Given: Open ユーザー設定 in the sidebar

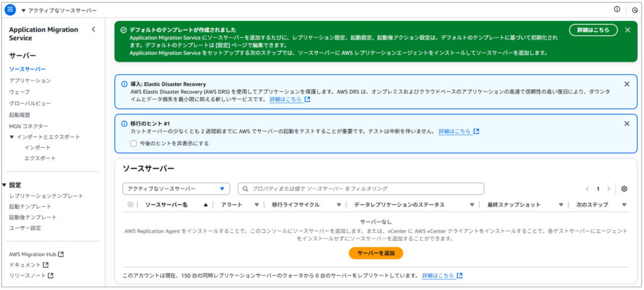Looking at the screenshot, I should click(x=25, y=228).
